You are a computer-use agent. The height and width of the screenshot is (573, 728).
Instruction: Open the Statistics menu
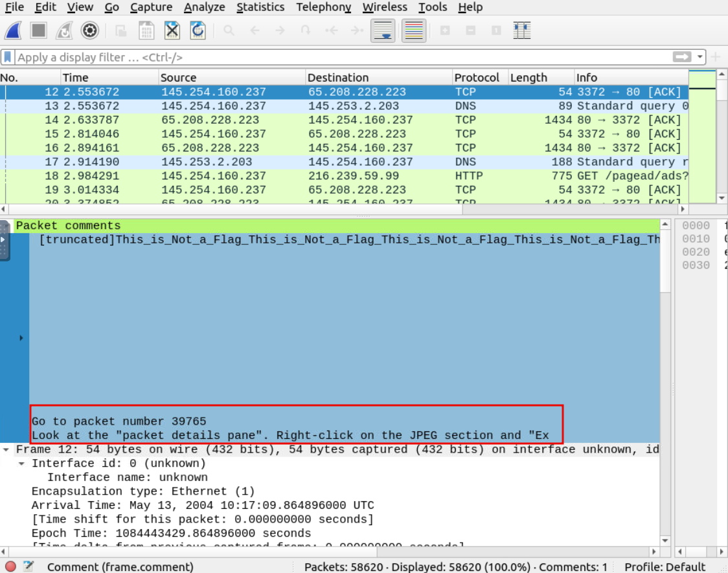tap(260, 7)
